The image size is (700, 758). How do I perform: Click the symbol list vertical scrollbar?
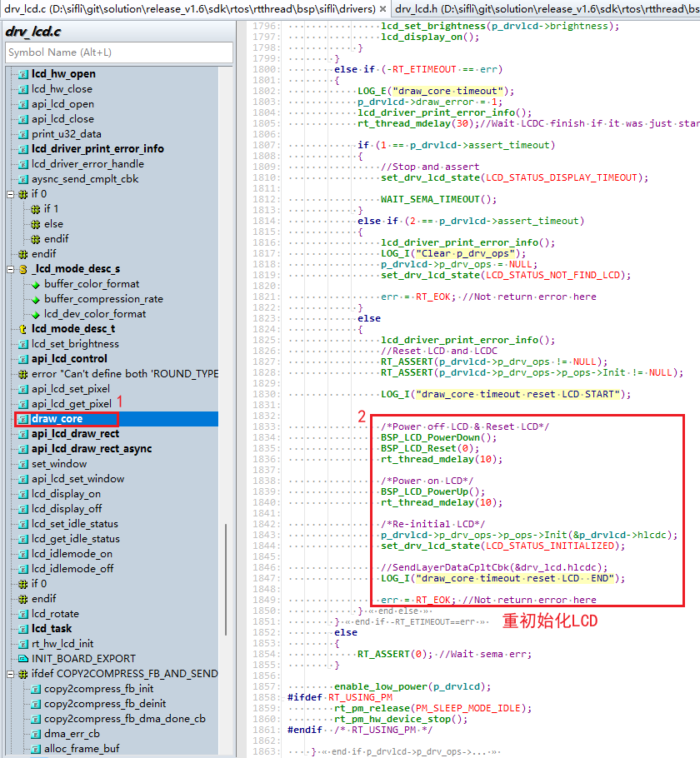226,583
